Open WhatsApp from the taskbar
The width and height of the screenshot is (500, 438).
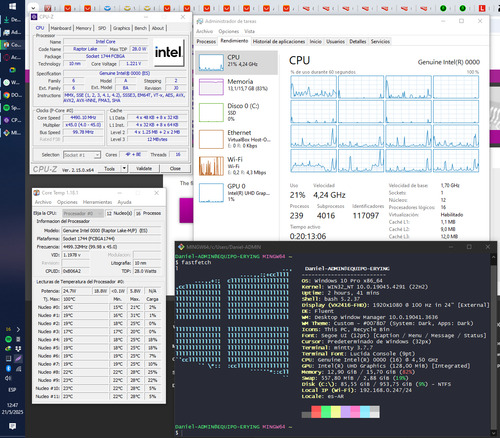click(12, 82)
